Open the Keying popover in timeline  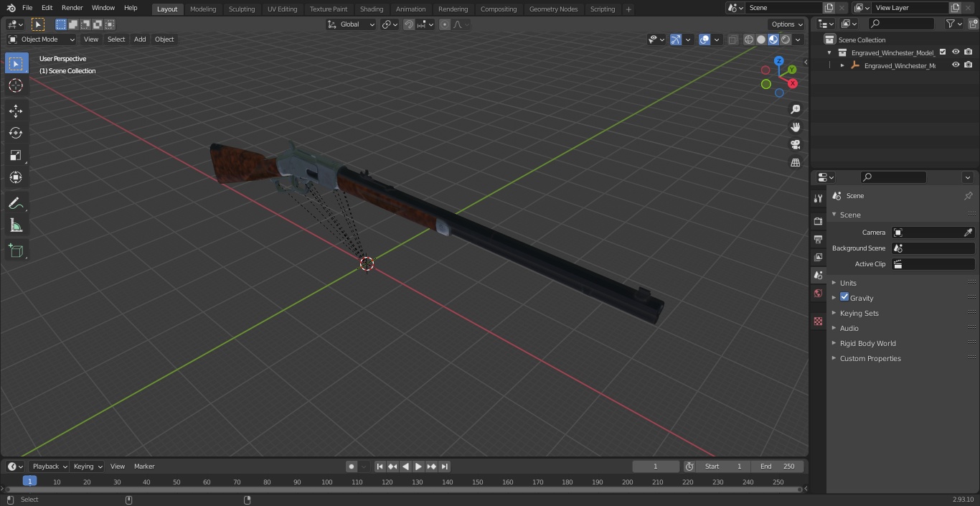coord(88,467)
